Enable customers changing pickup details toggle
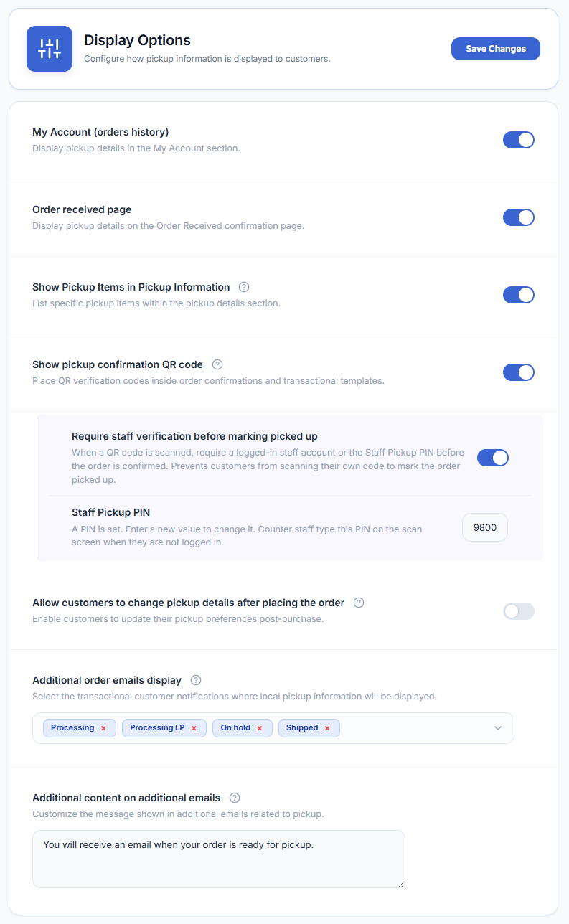569x924 pixels. (519, 611)
